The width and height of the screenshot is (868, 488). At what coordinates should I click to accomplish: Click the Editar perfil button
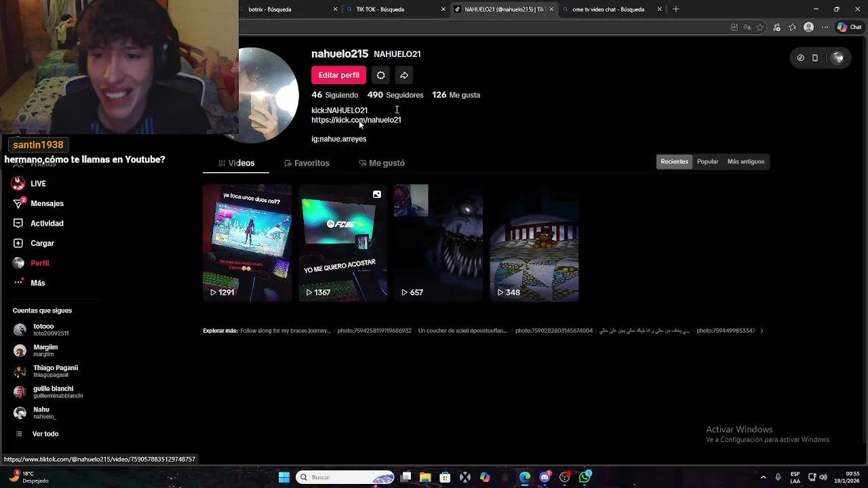point(338,75)
